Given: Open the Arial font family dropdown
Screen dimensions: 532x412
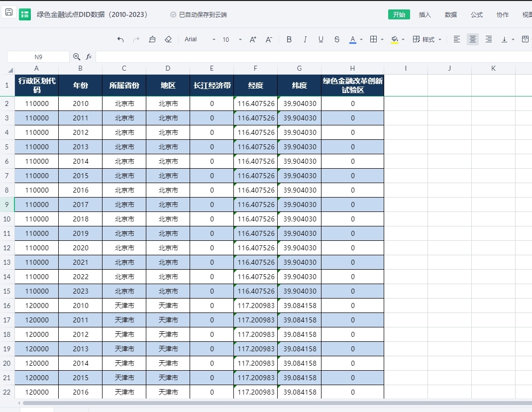Looking at the screenshot, I should (x=200, y=39).
